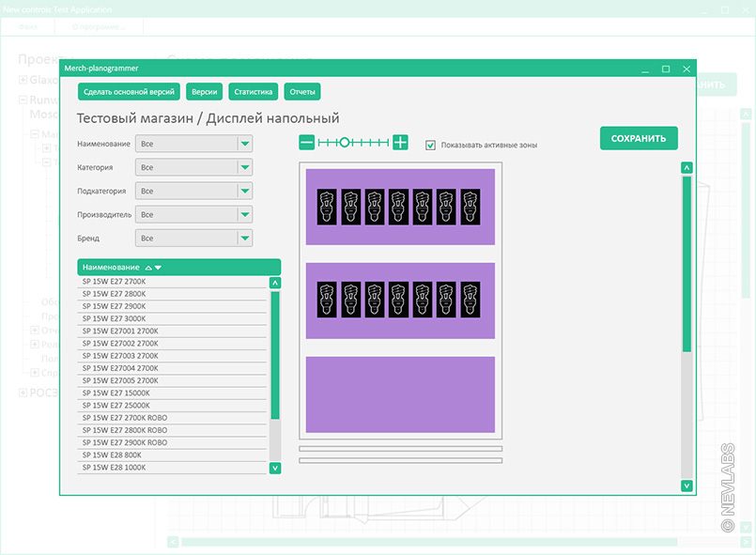Open the Версии tab button
The height and width of the screenshot is (555, 756).
point(205,92)
